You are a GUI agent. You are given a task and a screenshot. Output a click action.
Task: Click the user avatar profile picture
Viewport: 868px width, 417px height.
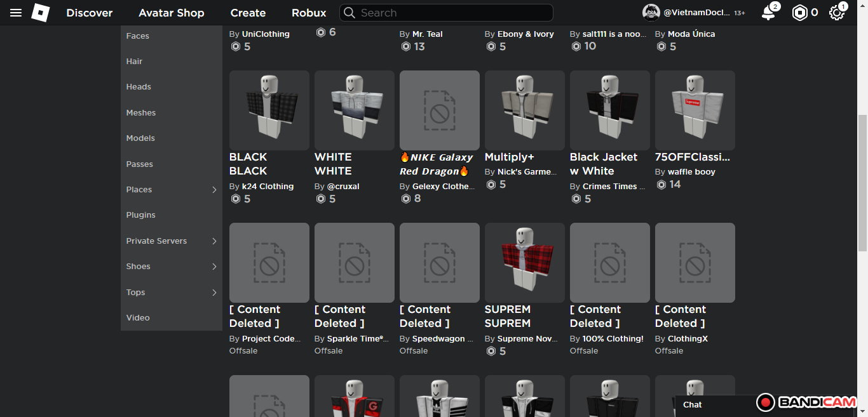(x=651, y=13)
